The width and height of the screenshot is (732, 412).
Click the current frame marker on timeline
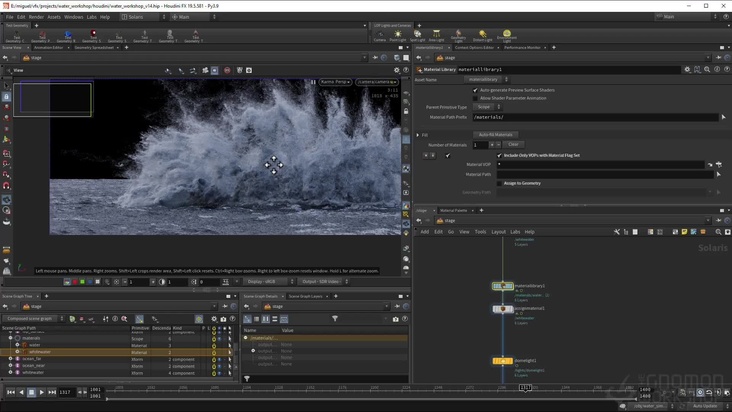[526, 388]
